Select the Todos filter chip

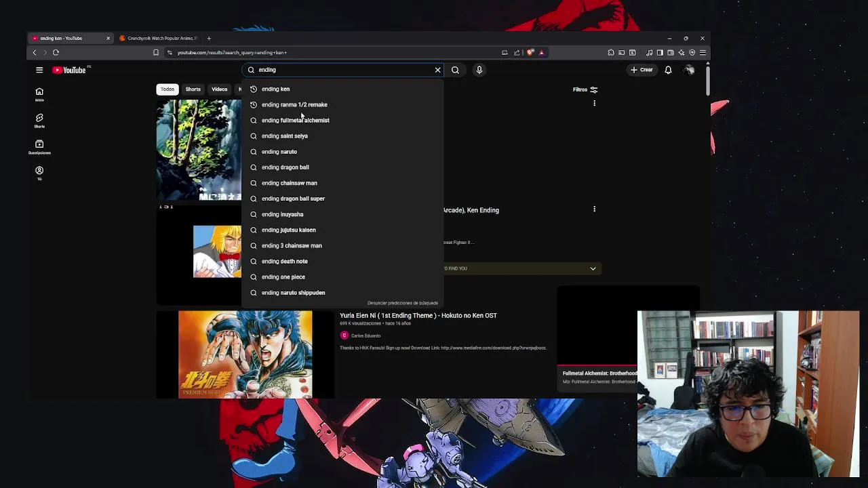[x=167, y=89]
